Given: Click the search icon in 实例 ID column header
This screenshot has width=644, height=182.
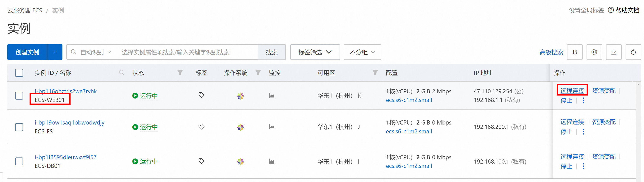Looking at the screenshot, I should pyautogui.click(x=121, y=72).
